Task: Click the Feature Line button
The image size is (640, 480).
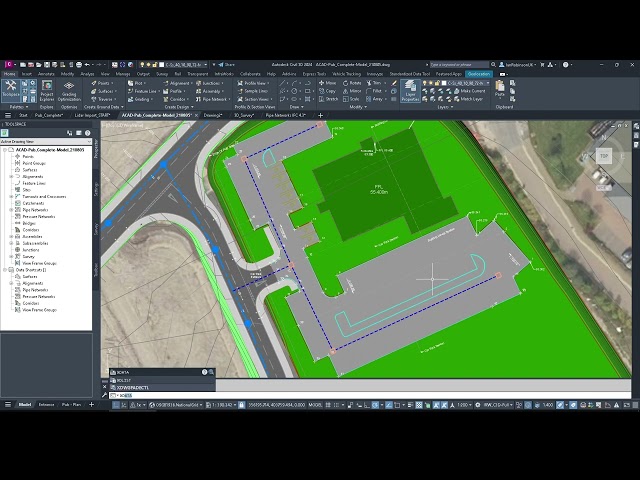Action: [143, 91]
